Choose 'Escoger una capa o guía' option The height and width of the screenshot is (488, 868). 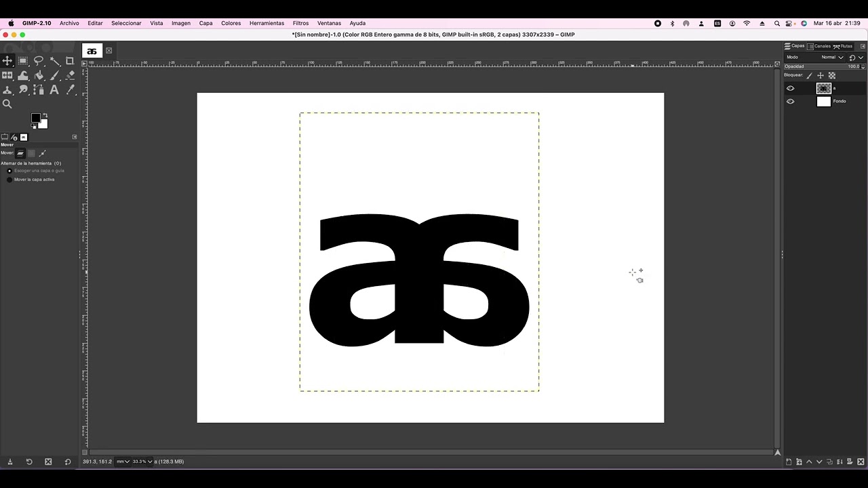coord(35,171)
